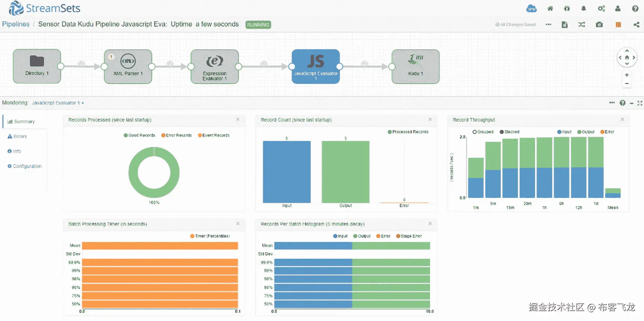Select the JavaScript Evaluator 1 stage
This screenshot has width=644, height=321.
(x=315, y=66)
